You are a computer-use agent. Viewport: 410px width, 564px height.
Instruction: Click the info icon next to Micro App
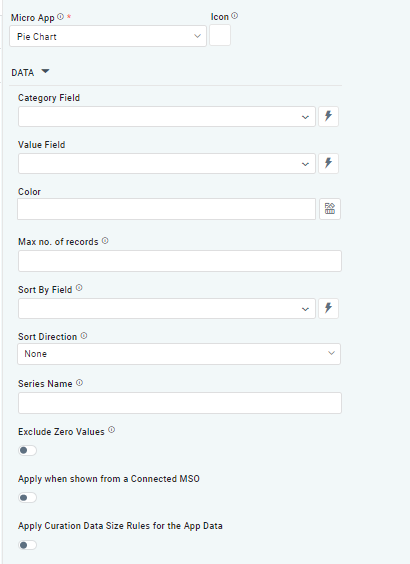click(60, 17)
